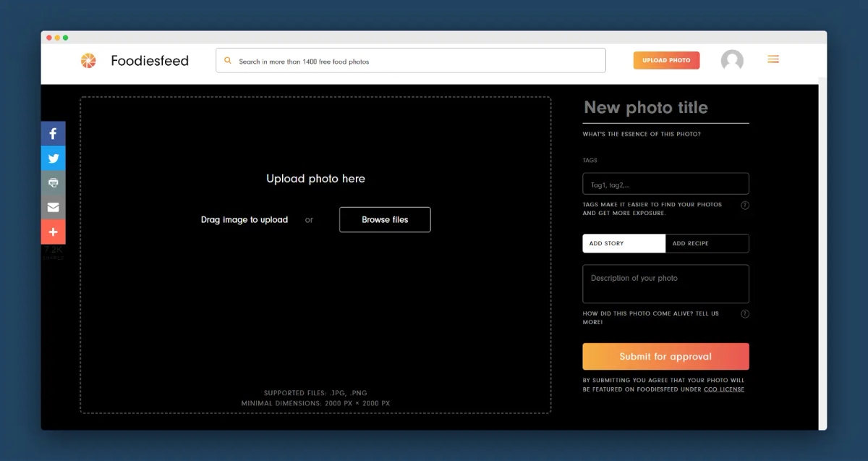This screenshot has height=461, width=868.
Task: Click the Foodiesfeed orange logo icon
Action: click(x=88, y=61)
